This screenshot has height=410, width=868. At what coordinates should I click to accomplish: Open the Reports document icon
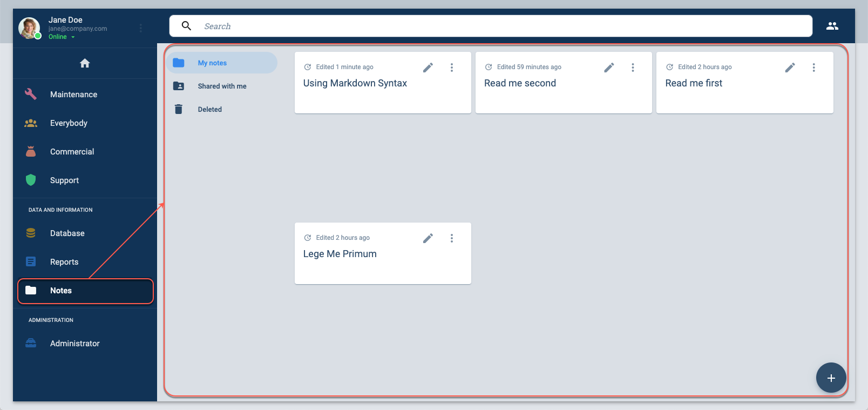pyautogui.click(x=31, y=261)
